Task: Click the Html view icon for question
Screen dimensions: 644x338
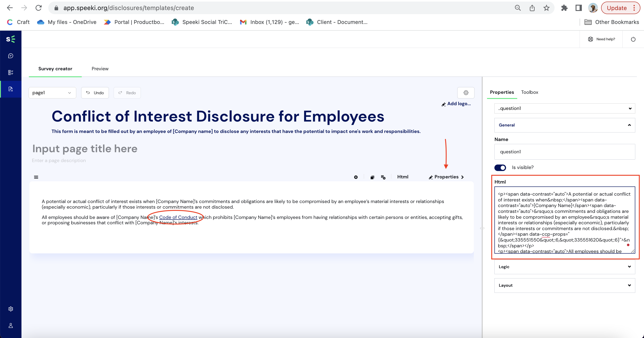Action: 402,177
